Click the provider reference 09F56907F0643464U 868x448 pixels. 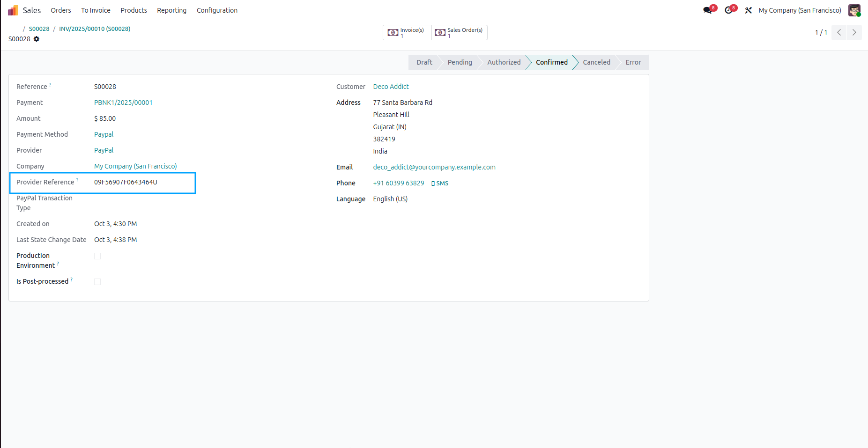click(x=126, y=182)
